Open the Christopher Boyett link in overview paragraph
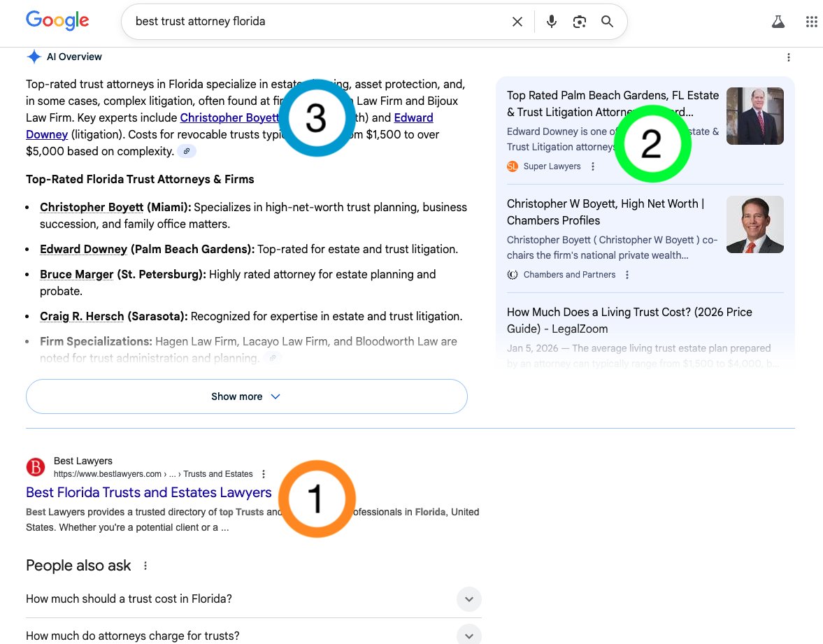The width and height of the screenshot is (823, 644). [x=229, y=117]
